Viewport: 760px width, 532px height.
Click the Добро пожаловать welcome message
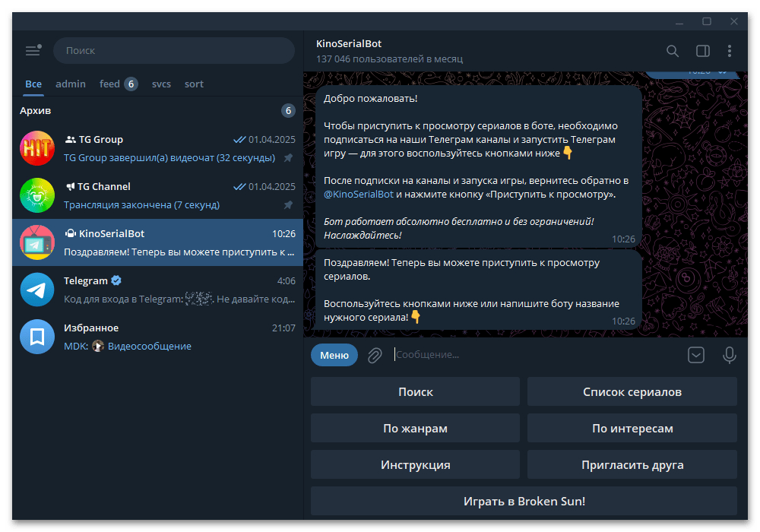479,166
